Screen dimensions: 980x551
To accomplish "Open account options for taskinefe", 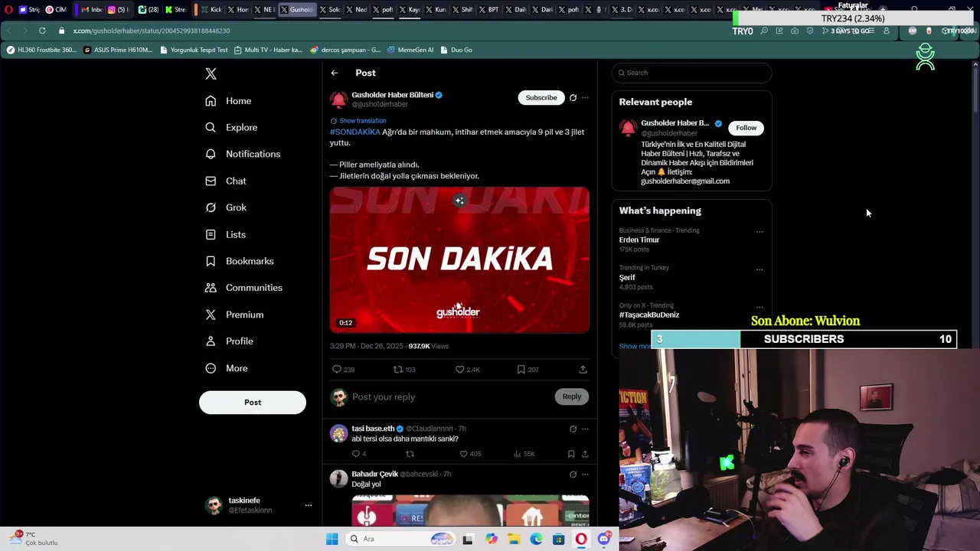I will pyautogui.click(x=309, y=505).
